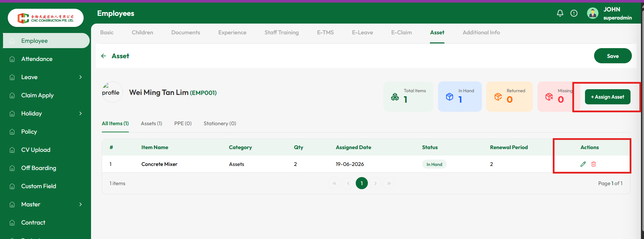Delete the Concrete Mixer asset using the trash icon
Image resolution: width=644 pixels, height=239 pixels.
pyautogui.click(x=594, y=164)
